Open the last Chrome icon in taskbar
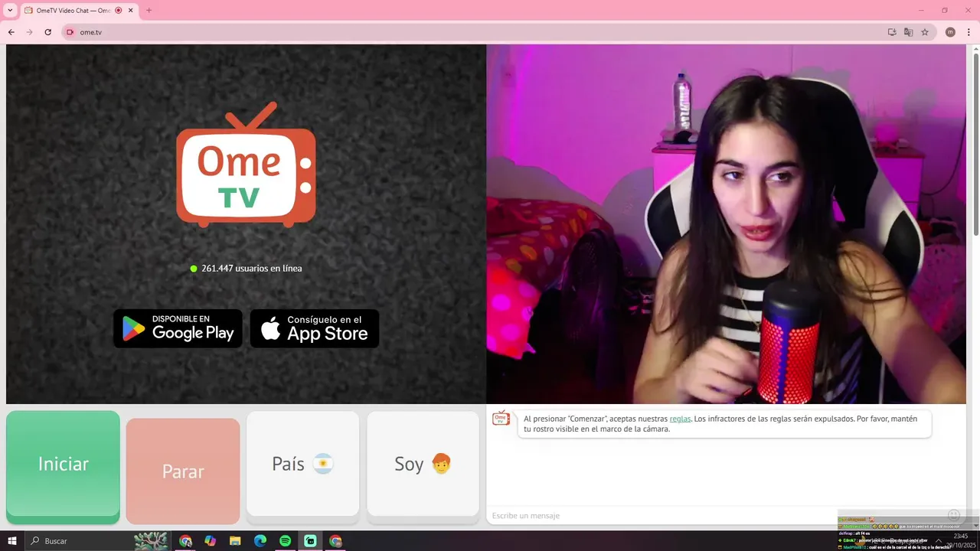 [335, 541]
